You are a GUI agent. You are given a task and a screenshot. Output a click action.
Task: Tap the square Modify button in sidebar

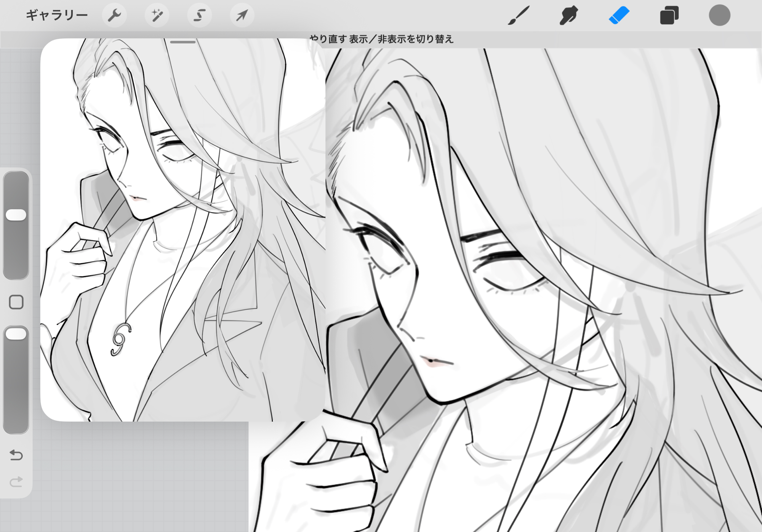coord(16,302)
